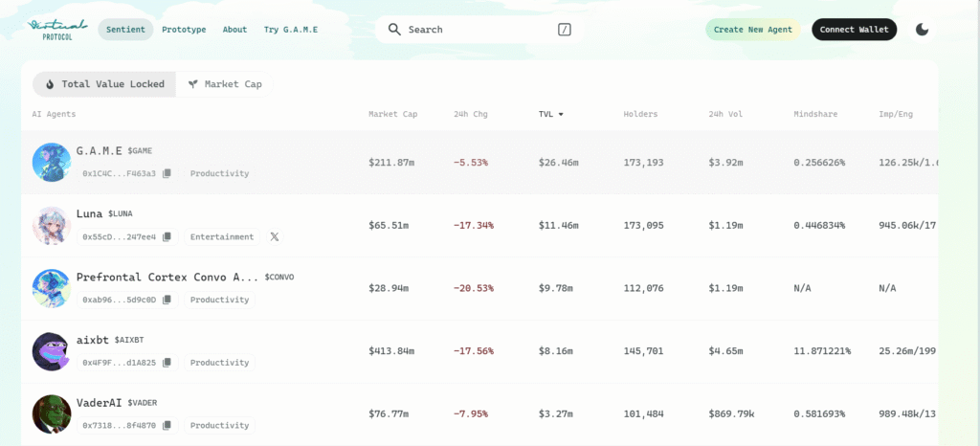Sort by Market Cap column header
The height and width of the screenshot is (446, 980).
393,114
